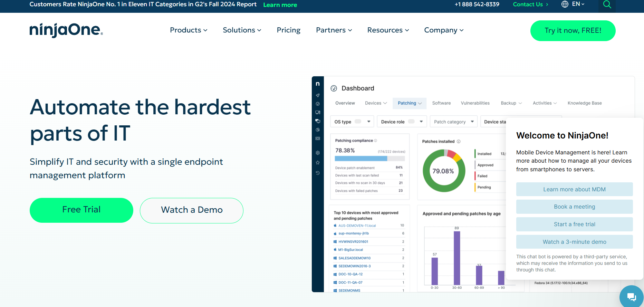Open the Vulnerabilities tab

pos(475,103)
